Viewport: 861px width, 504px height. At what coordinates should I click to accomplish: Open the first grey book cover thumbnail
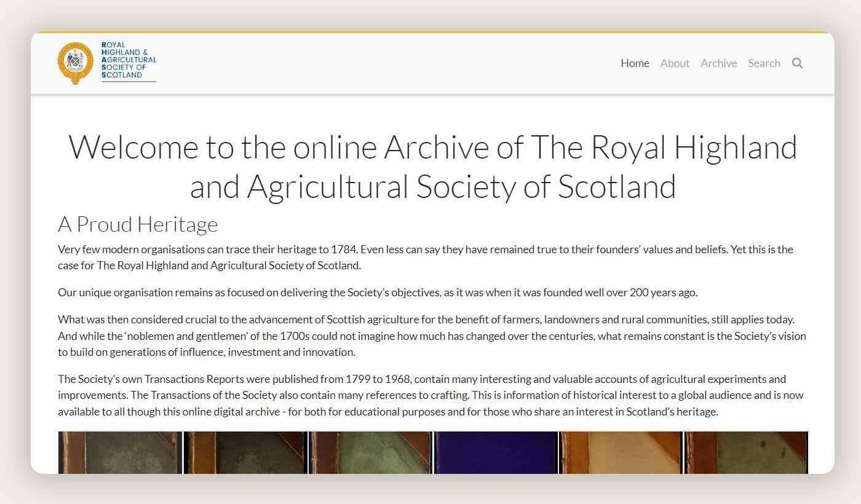click(x=121, y=452)
